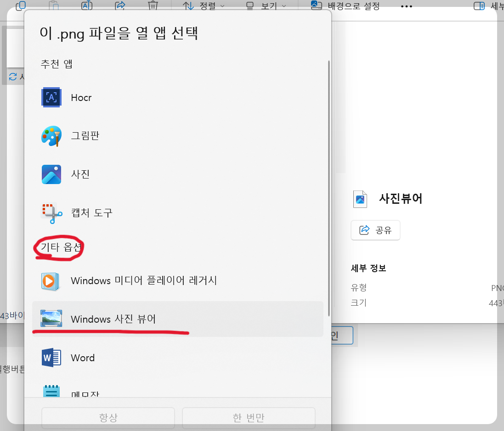Select the Windows 사진 뷰어 text
Image resolution: width=504 pixels, height=431 pixels.
click(x=113, y=319)
